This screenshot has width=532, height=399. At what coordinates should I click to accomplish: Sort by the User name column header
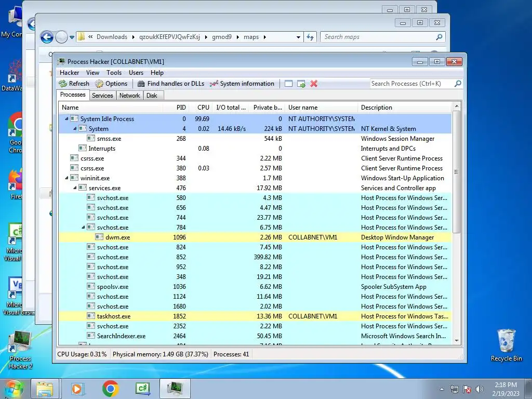click(x=321, y=108)
